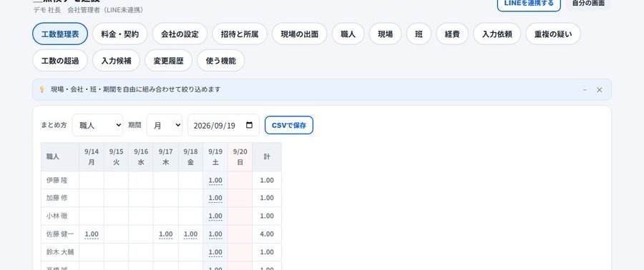Click 佐藤 健一's 1.00 on 9/17
Screen dimensions: 644x270
pos(165,234)
